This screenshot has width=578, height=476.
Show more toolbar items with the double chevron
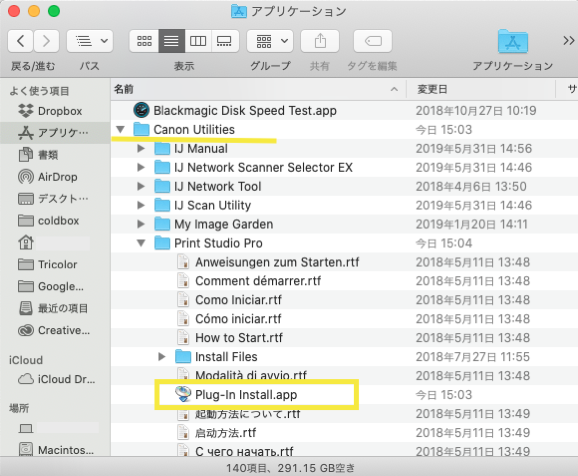(x=568, y=41)
